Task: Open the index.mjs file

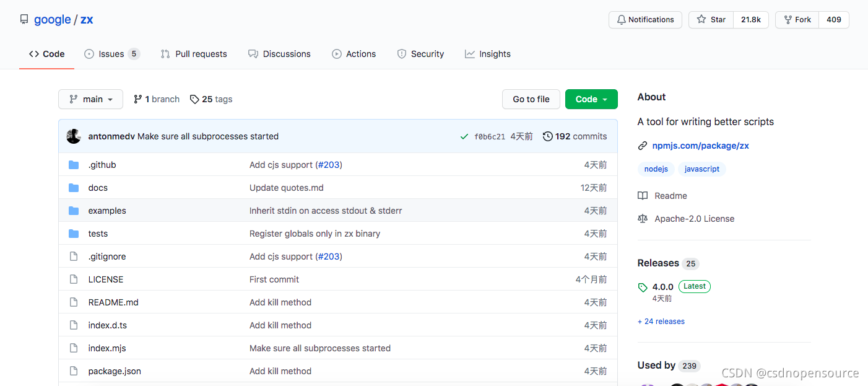Action: point(107,348)
